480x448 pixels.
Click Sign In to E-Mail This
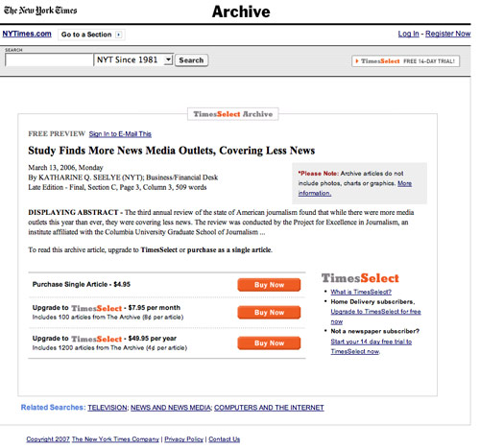point(120,134)
